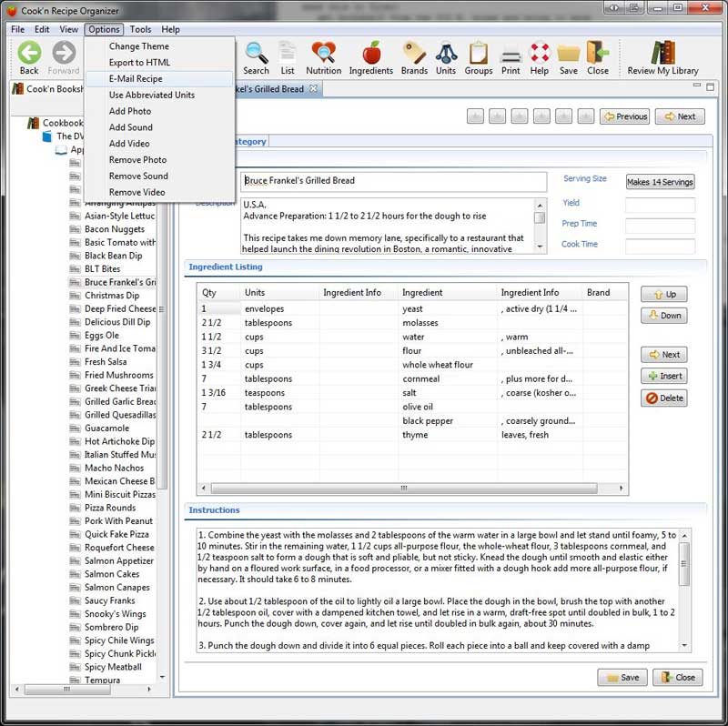Maximize the recipe editor panel

(x=711, y=86)
